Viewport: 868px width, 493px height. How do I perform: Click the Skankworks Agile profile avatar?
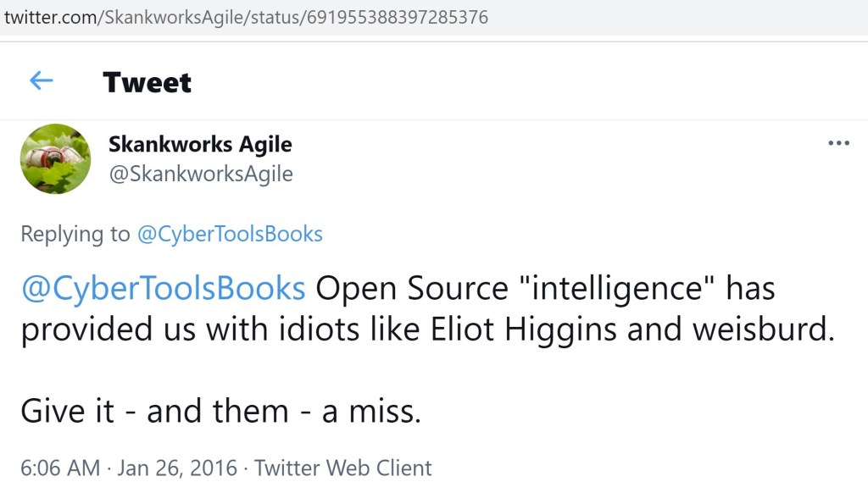pyautogui.click(x=55, y=158)
